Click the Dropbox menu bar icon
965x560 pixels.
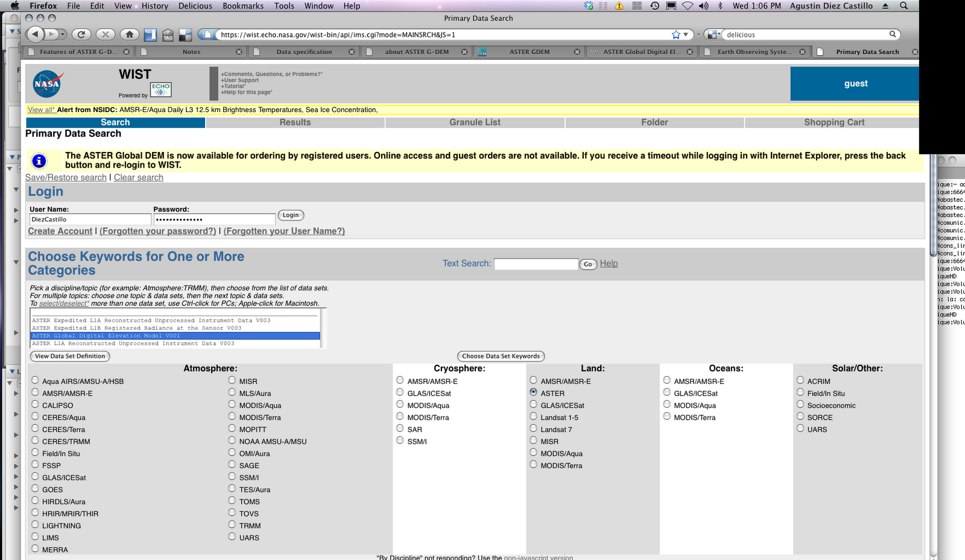coord(589,5)
